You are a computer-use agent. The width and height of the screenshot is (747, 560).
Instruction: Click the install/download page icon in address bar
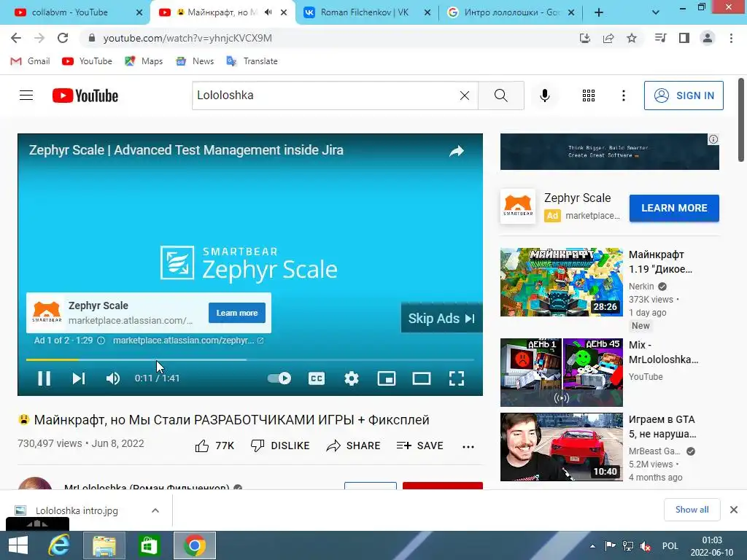[584, 38]
